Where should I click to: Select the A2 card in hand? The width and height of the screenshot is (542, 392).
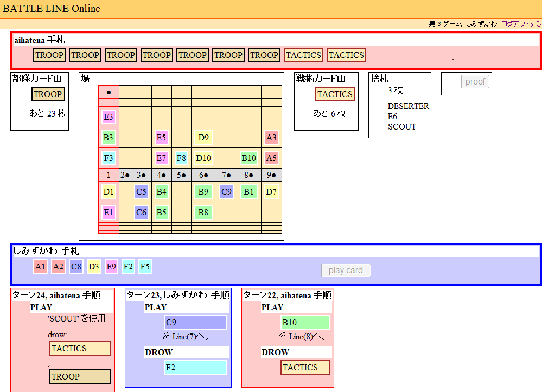[x=58, y=267]
